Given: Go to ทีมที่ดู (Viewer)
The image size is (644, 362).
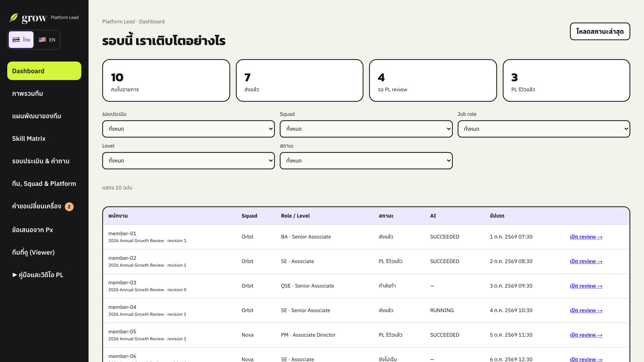Looking at the screenshot, I should (x=44, y=252).
